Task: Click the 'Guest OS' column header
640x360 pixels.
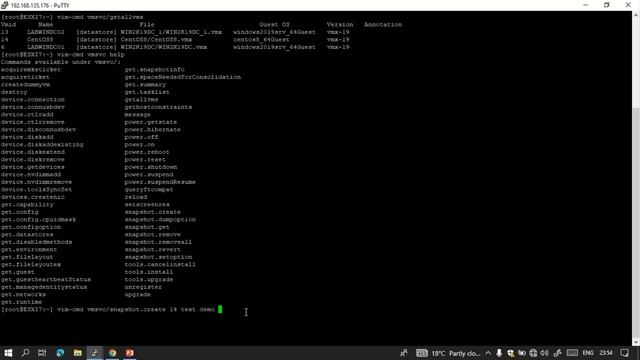Action: coord(274,24)
